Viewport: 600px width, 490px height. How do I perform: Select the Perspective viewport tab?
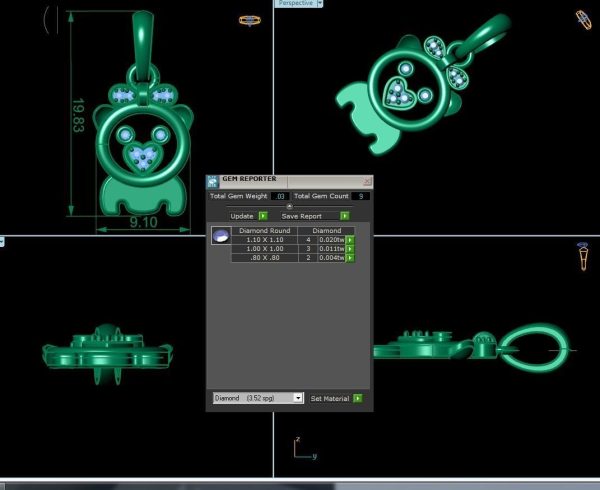(295, 3)
